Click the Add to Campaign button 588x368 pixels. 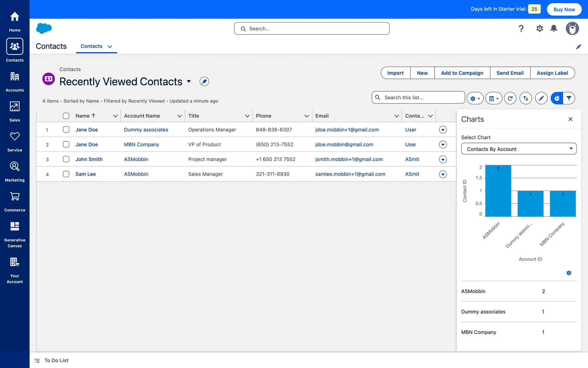tap(462, 73)
